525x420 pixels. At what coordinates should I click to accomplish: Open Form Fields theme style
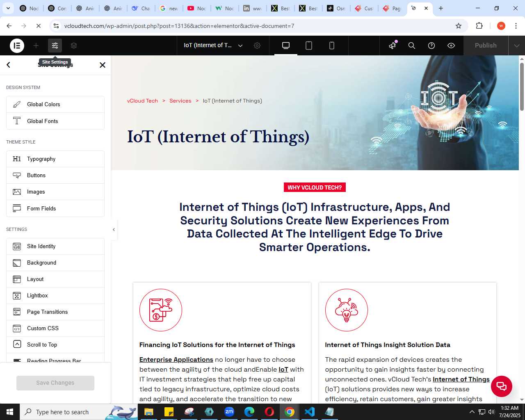[x=55, y=208]
